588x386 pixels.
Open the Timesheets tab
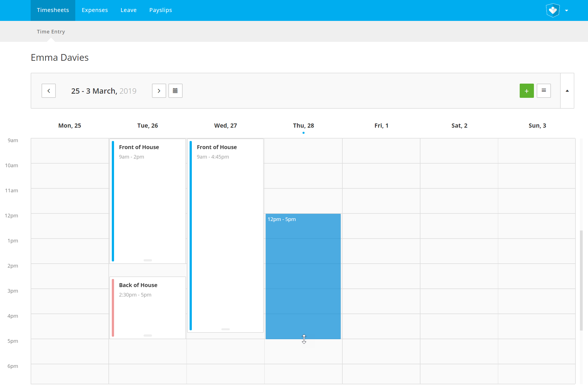53,10
